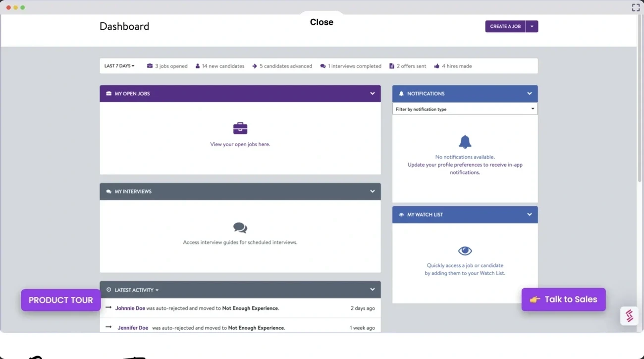Click the new candidates person icon
This screenshot has height=359, width=644.
coord(198,66)
